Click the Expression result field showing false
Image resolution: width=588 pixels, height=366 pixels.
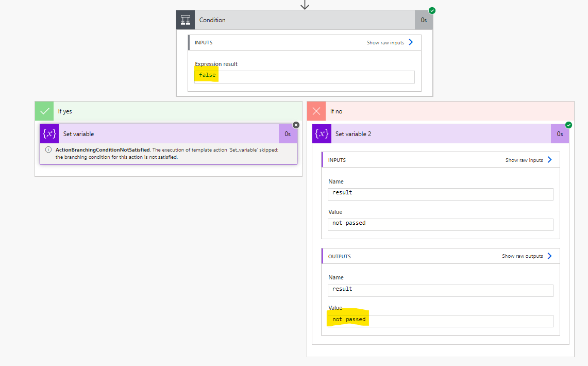pos(304,76)
